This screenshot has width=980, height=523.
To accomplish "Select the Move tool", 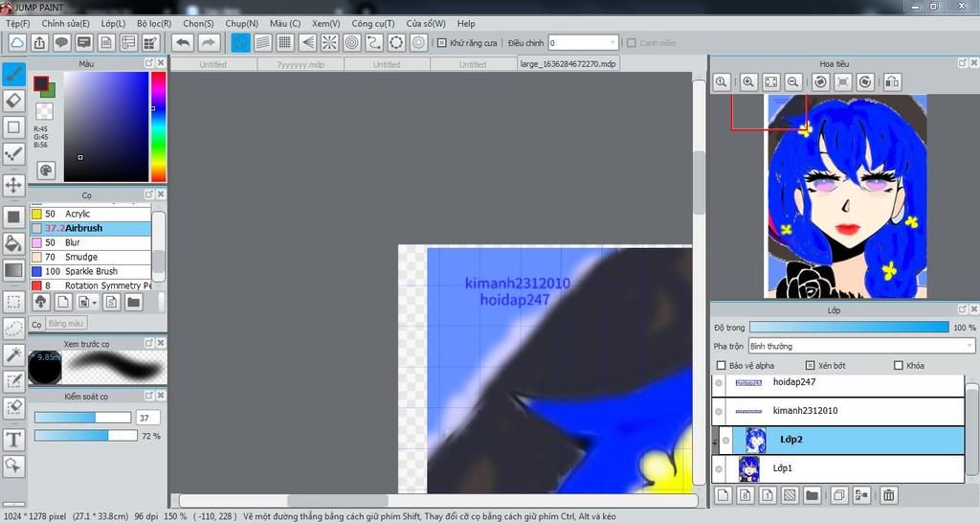I will [13, 186].
